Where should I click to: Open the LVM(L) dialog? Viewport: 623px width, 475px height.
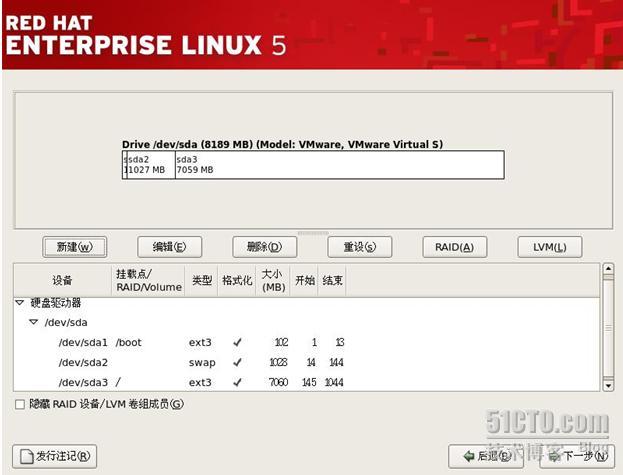(550, 247)
